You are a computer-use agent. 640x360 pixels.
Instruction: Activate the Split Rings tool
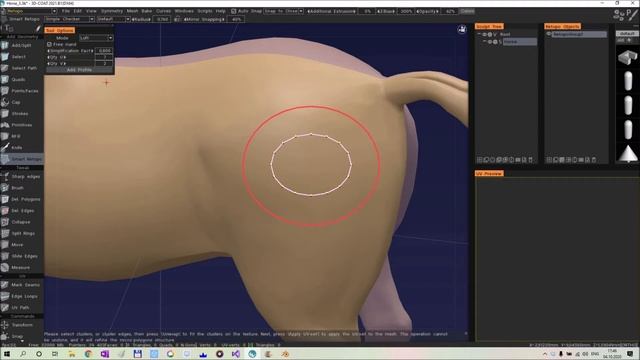click(x=22, y=233)
